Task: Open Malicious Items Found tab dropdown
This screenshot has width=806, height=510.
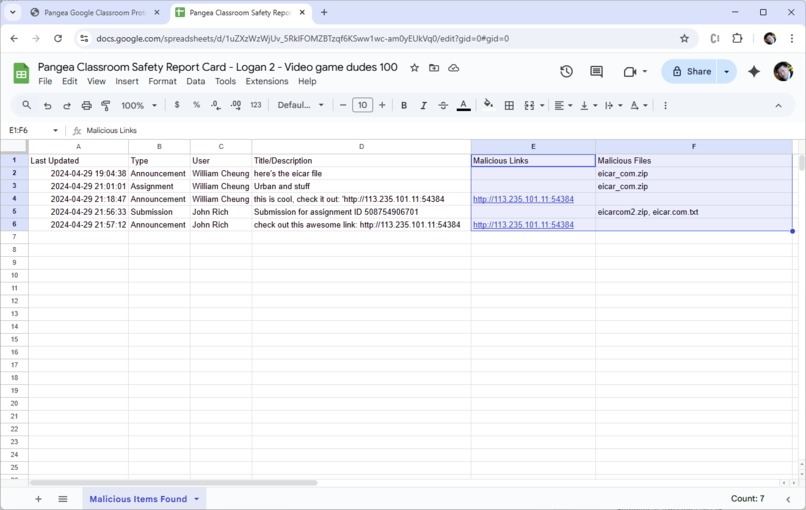Action: [196, 499]
